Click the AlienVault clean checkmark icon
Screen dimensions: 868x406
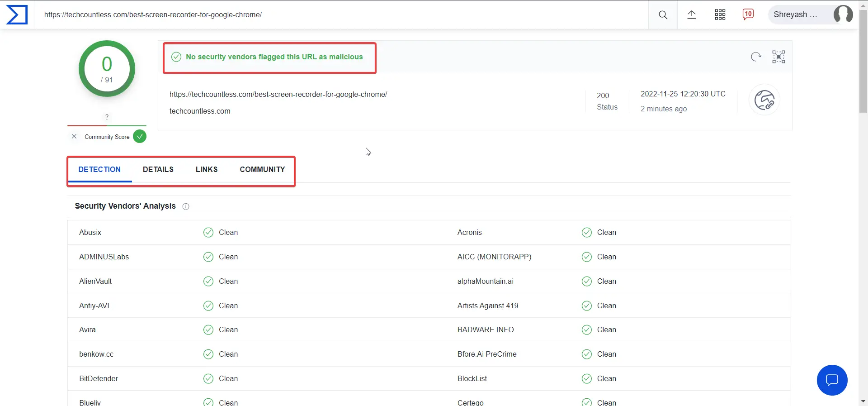208,281
